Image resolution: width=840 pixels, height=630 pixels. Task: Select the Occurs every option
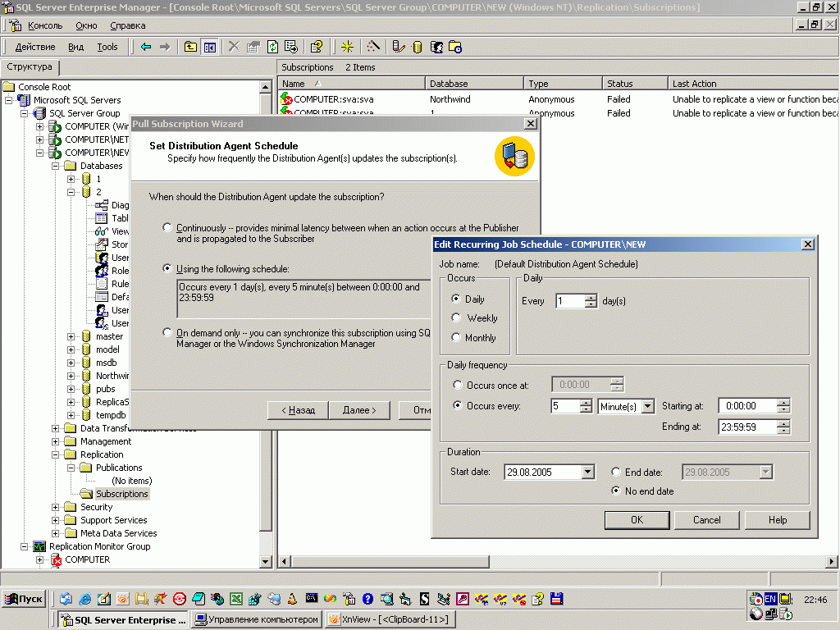458,405
